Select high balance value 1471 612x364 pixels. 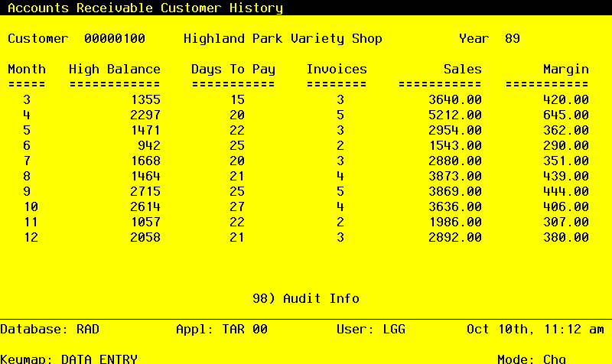click(145, 130)
